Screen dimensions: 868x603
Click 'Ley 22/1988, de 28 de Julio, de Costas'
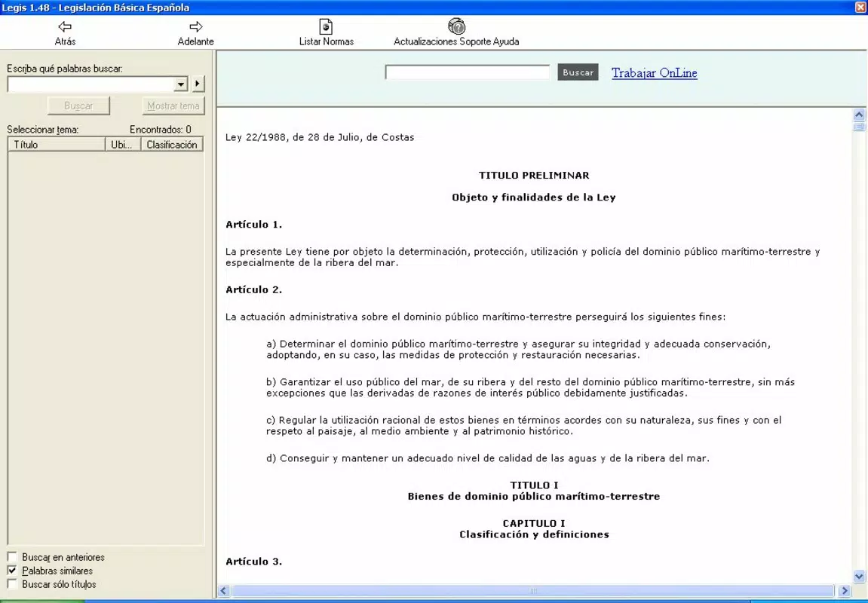[320, 137]
